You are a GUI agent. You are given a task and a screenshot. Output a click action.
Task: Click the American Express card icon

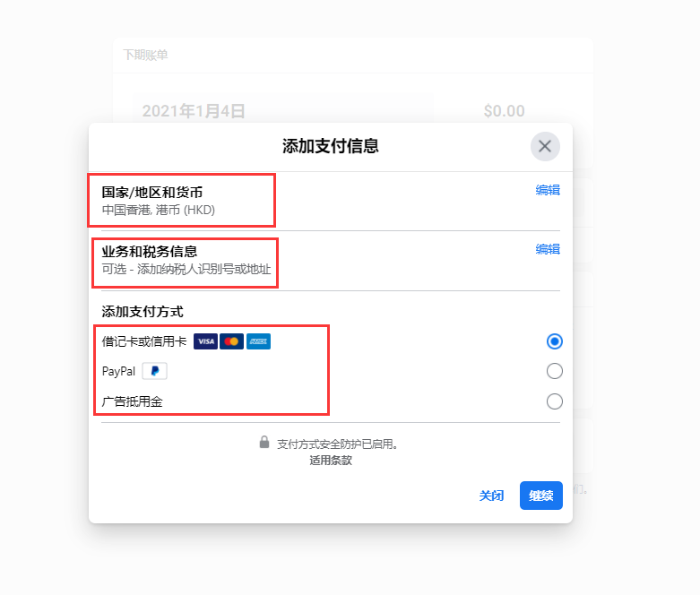258,341
